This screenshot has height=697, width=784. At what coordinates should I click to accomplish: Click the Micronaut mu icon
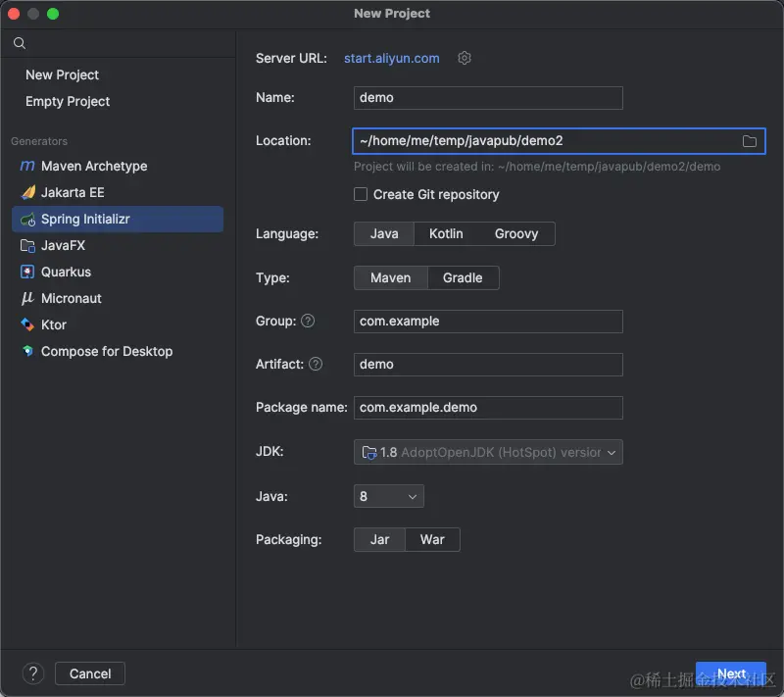coord(27,298)
